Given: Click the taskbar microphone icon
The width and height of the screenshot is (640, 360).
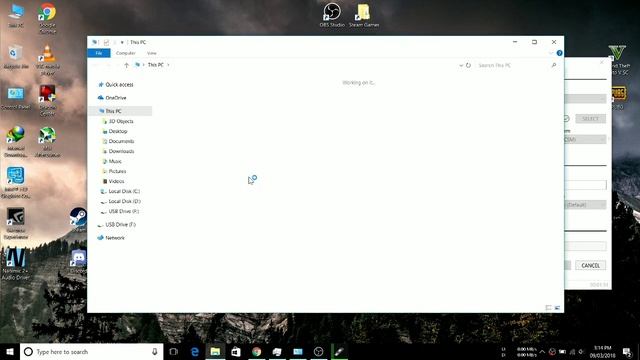Looking at the screenshot, I should coord(155,351).
